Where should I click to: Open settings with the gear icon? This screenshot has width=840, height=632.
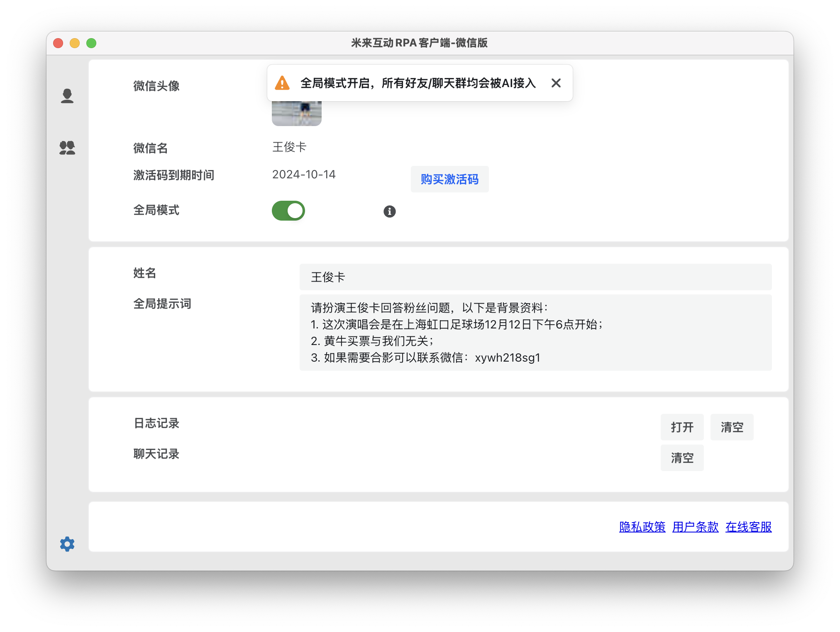(x=67, y=543)
